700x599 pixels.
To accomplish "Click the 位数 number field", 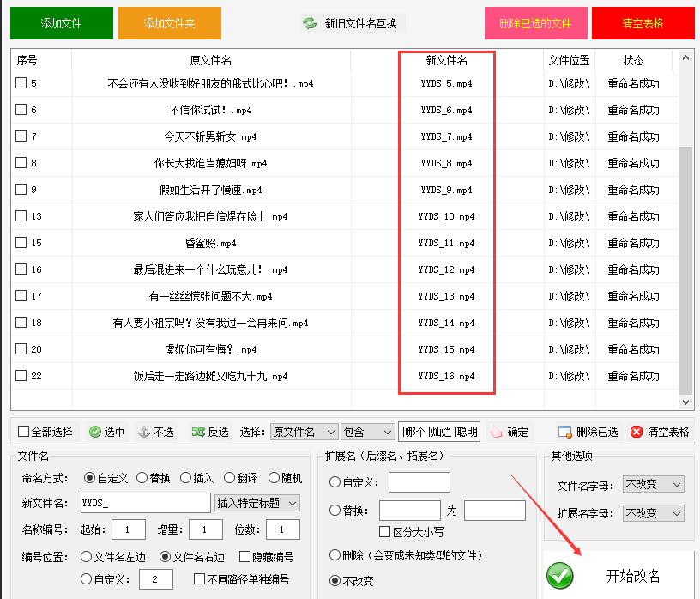I will click(283, 529).
